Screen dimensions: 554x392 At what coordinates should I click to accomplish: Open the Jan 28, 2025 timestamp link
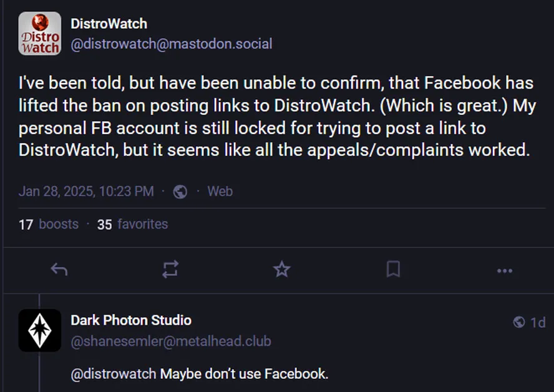(x=86, y=191)
